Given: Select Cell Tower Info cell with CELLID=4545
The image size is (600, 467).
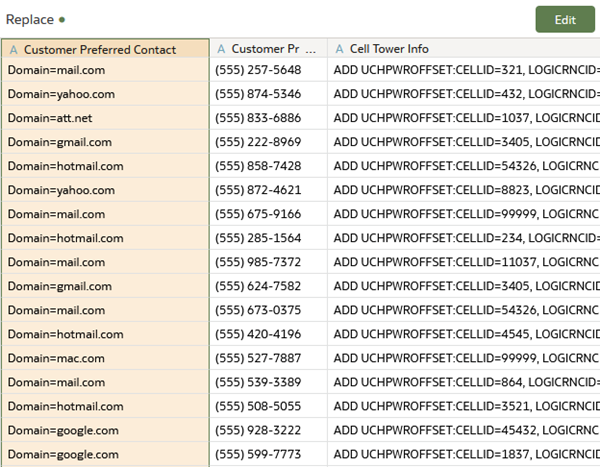Looking at the screenshot, I should 464,334.
